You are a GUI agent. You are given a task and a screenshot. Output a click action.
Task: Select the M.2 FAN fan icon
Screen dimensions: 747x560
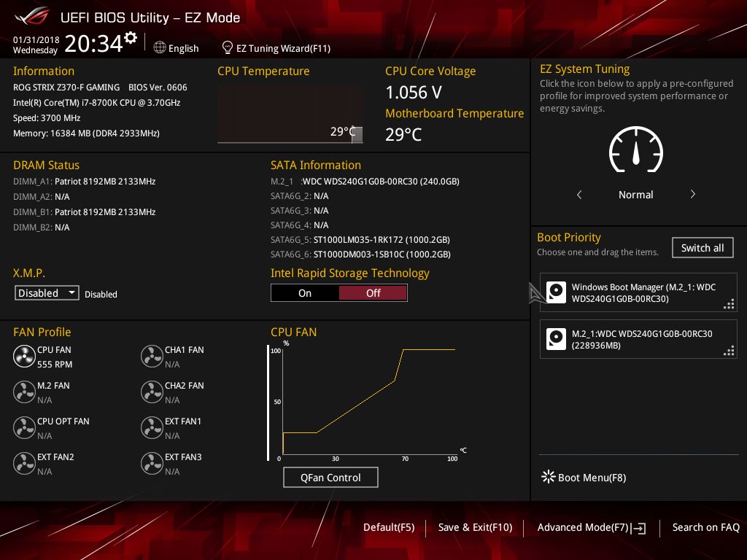pos(24,392)
